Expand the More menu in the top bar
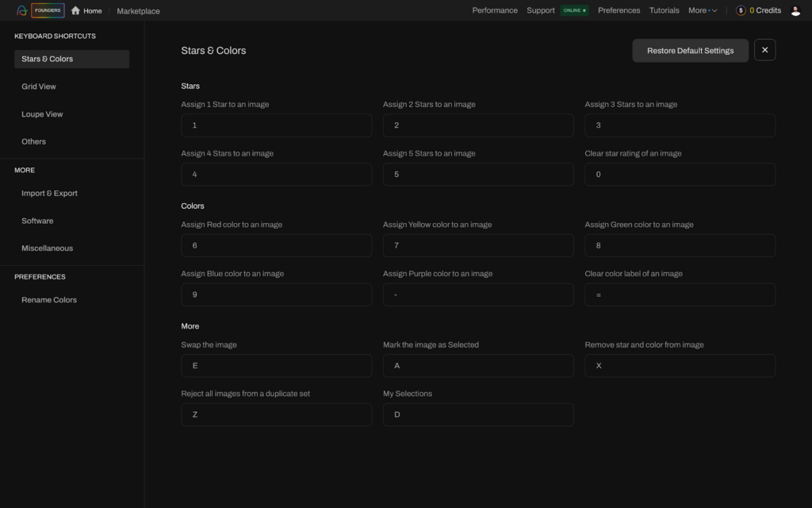812x508 pixels. click(701, 10)
